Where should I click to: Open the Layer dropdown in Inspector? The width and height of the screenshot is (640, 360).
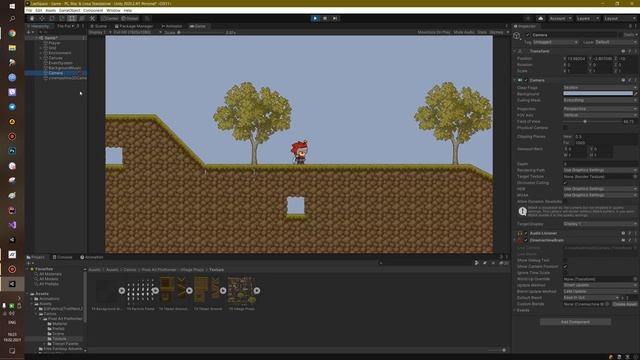tap(615, 42)
